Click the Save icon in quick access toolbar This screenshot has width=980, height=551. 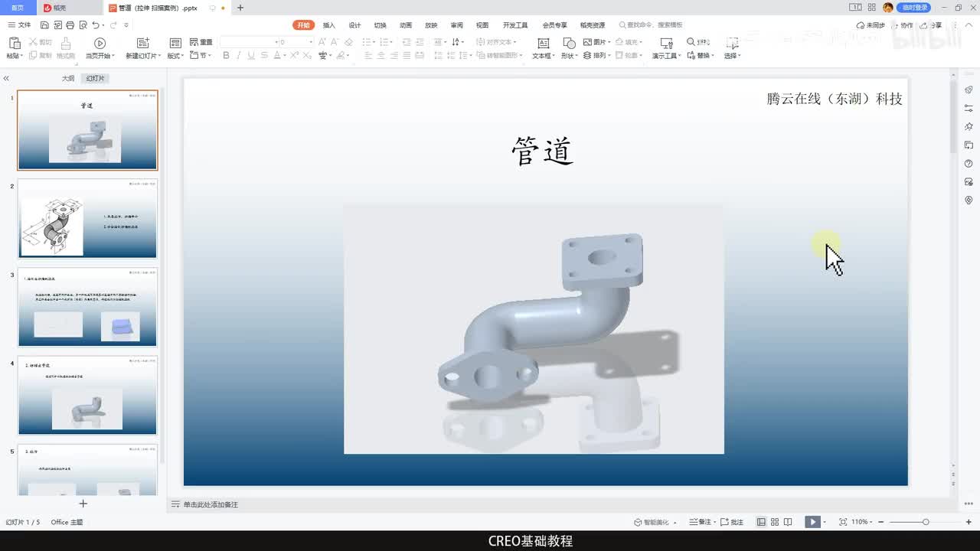tap(44, 25)
